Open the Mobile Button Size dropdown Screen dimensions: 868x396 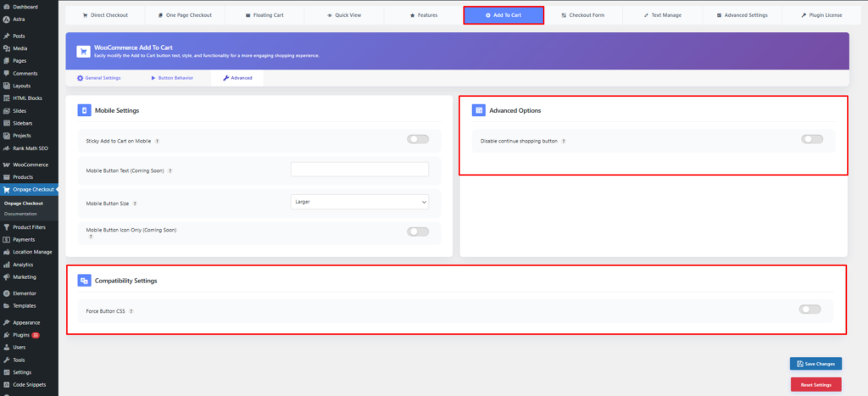[x=359, y=202]
